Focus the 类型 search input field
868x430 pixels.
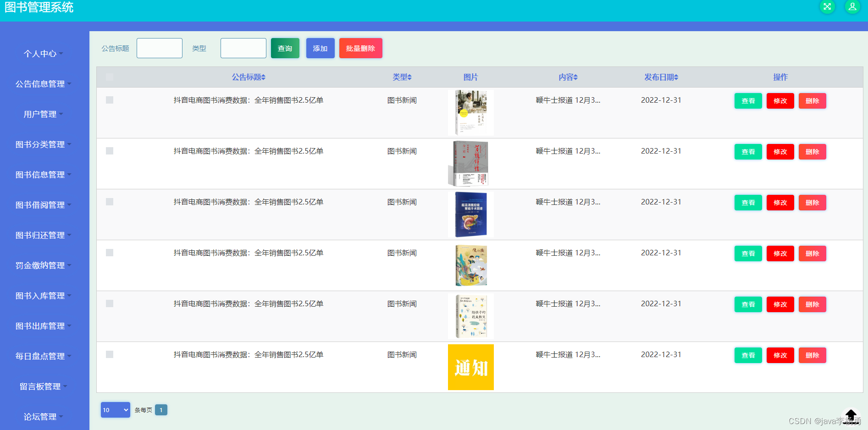[x=243, y=48]
